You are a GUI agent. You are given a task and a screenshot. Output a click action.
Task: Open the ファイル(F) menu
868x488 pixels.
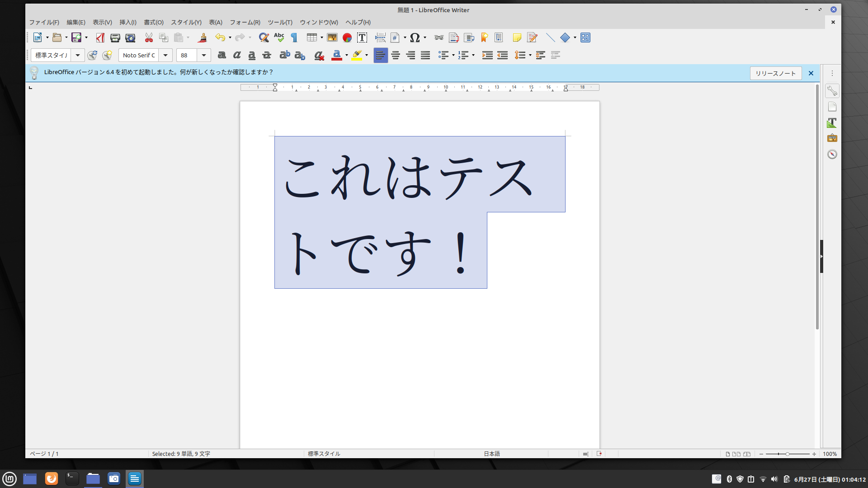coord(44,22)
